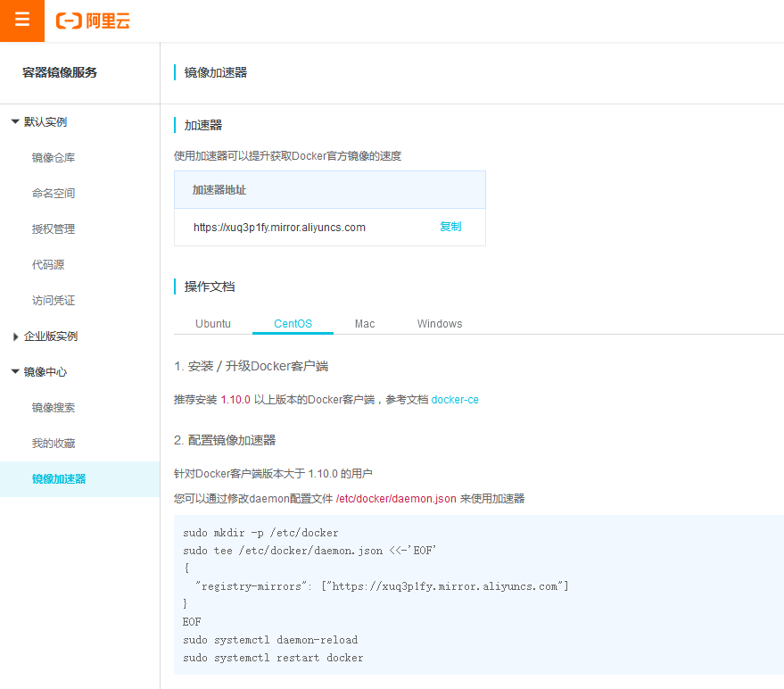The height and width of the screenshot is (689, 784).
Task: Open 访问凭证 in sidebar
Action: click(x=54, y=300)
